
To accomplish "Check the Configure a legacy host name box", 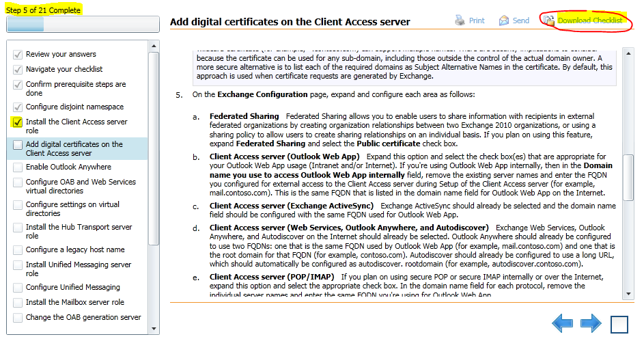I will [x=18, y=250].
